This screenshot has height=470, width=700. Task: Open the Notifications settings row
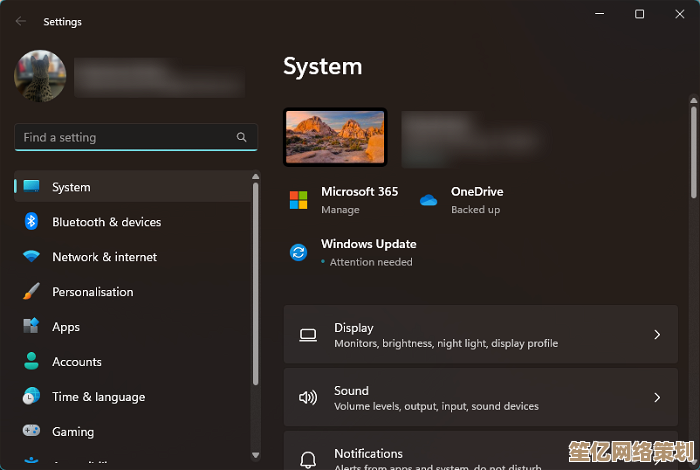point(480,453)
